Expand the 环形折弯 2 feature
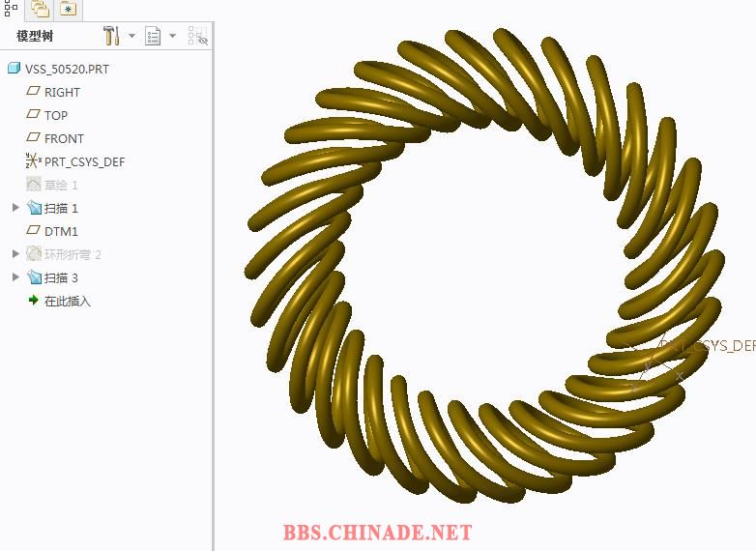756x551 pixels. pyautogui.click(x=15, y=253)
